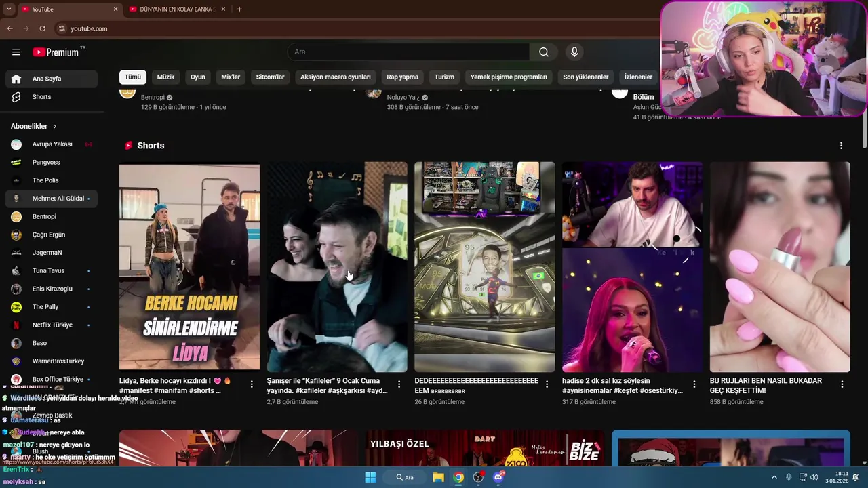Click the YouTube Premium logo
This screenshot has height=488, width=868.
coord(56,52)
